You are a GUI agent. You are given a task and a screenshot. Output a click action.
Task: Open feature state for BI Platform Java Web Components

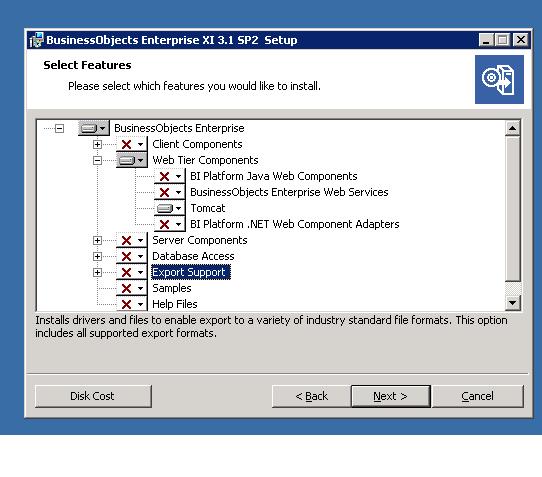pos(170,176)
